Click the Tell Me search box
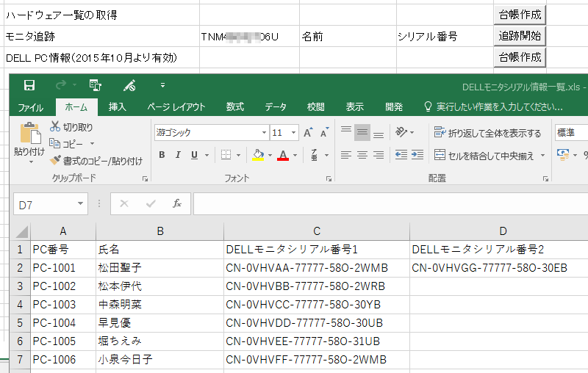 point(494,107)
